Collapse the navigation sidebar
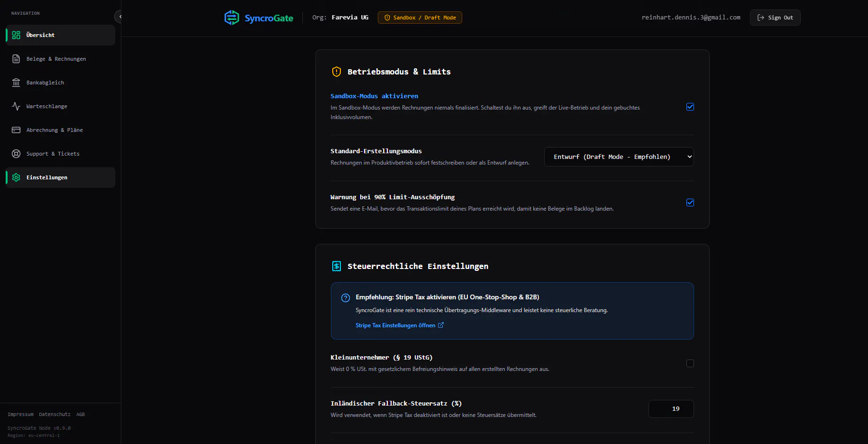Image resolution: width=868 pixels, height=444 pixels. [119, 17]
